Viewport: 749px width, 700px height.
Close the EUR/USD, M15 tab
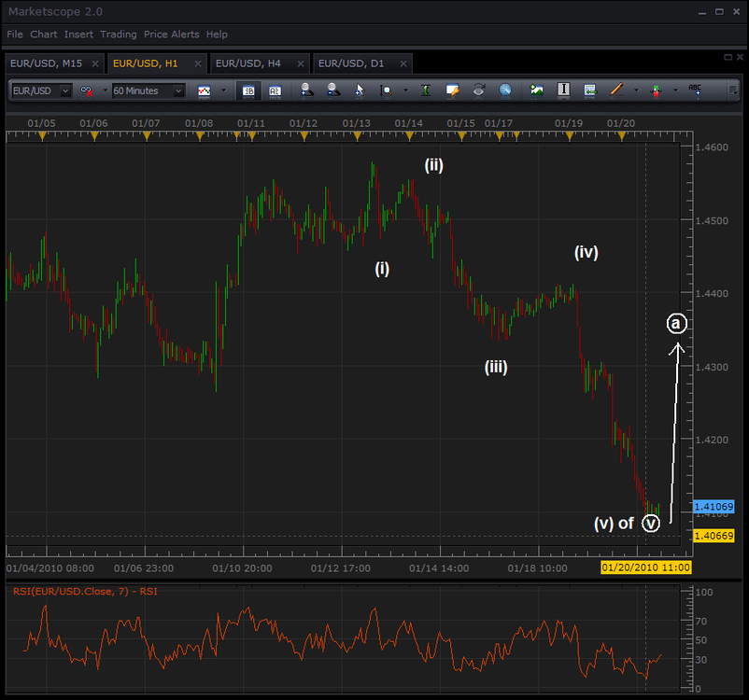pos(95,63)
